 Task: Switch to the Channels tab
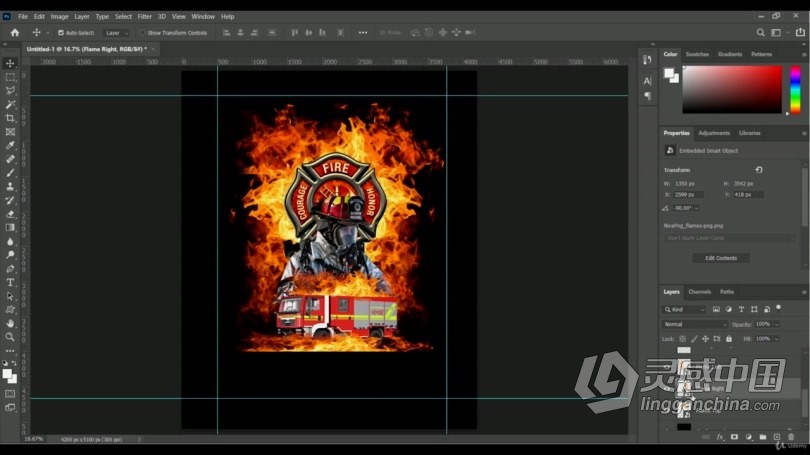tap(699, 292)
